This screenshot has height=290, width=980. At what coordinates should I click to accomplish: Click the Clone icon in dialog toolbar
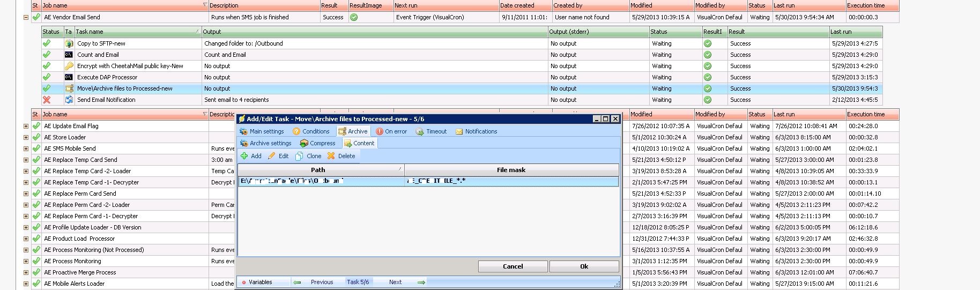point(300,156)
